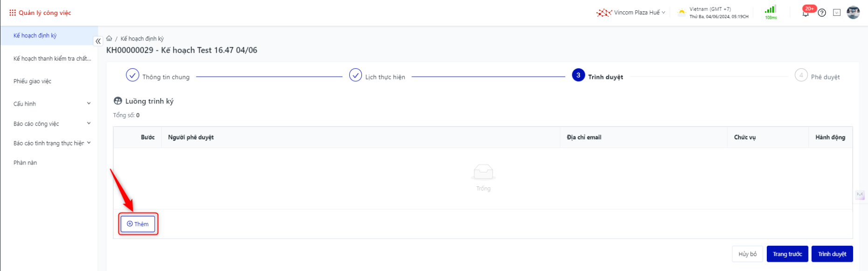Viewport: 868px width, 271px height.
Task: Open the floating widget on the right edge
Action: click(x=860, y=194)
